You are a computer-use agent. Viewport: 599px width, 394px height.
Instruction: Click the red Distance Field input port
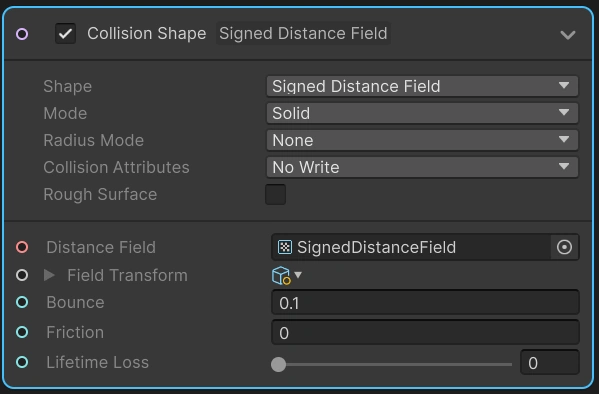tap(22, 247)
